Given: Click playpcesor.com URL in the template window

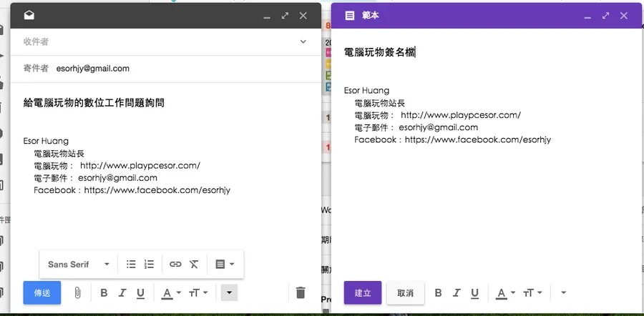Looking at the screenshot, I should [x=461, y=115].
